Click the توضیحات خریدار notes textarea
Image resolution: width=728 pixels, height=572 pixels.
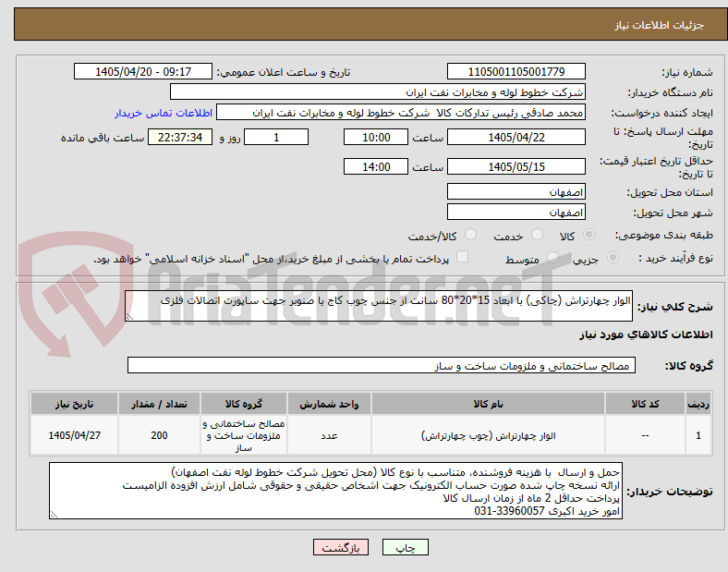tap(335, 491)
